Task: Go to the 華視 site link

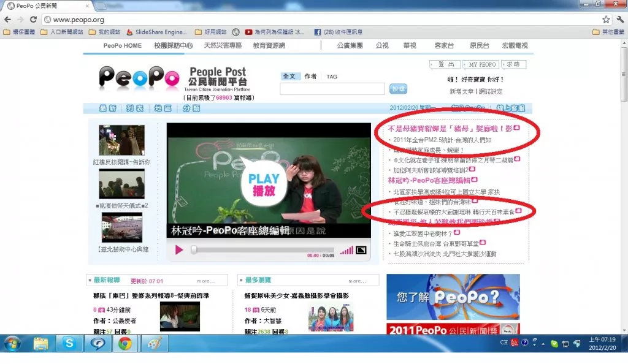Action: [410, 45]
